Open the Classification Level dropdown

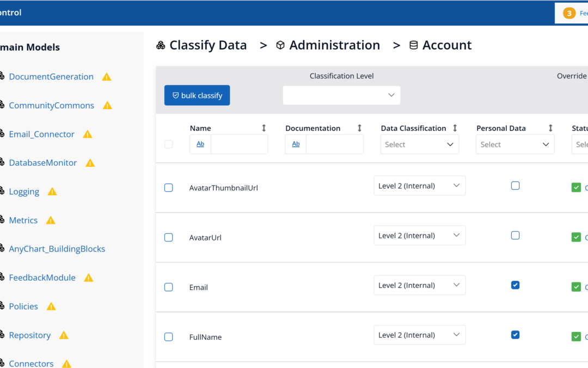[x=341, y=95]
